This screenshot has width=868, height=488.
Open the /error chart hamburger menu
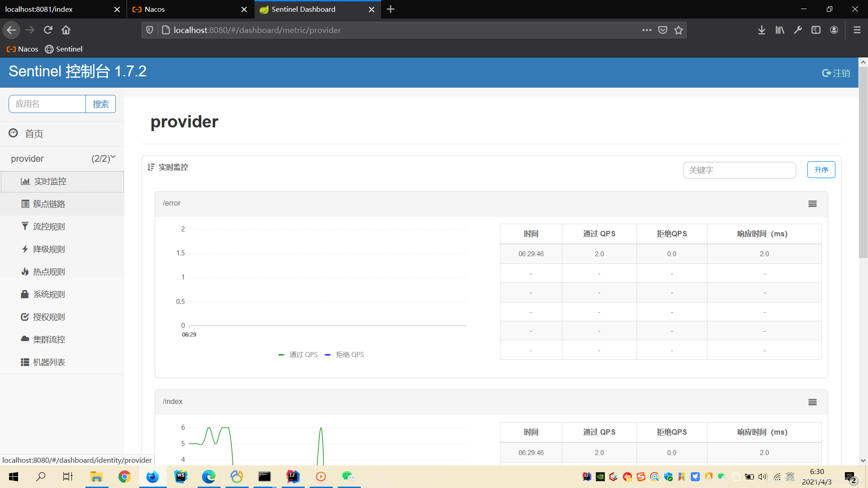tap(812, 204)
